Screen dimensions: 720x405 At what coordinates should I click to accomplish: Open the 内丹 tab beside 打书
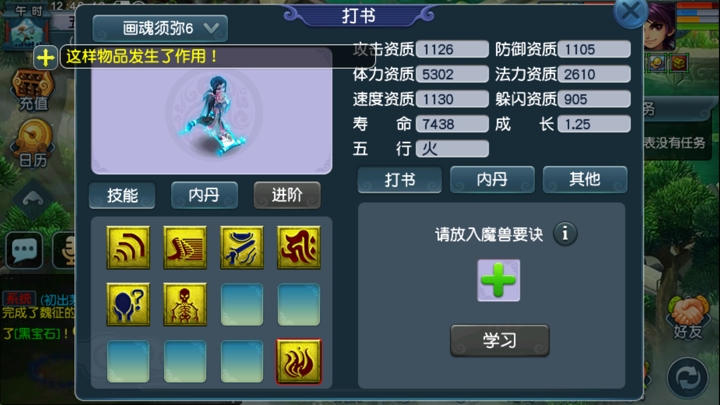(x=492, y=180)
